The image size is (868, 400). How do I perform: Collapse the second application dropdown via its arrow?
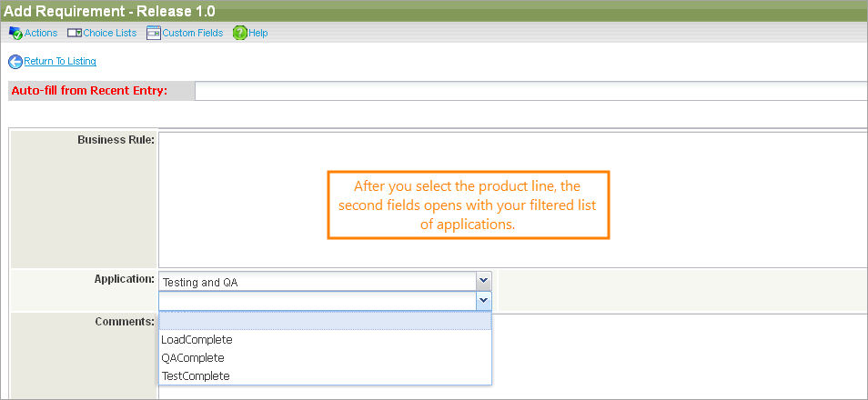(483, 300)
